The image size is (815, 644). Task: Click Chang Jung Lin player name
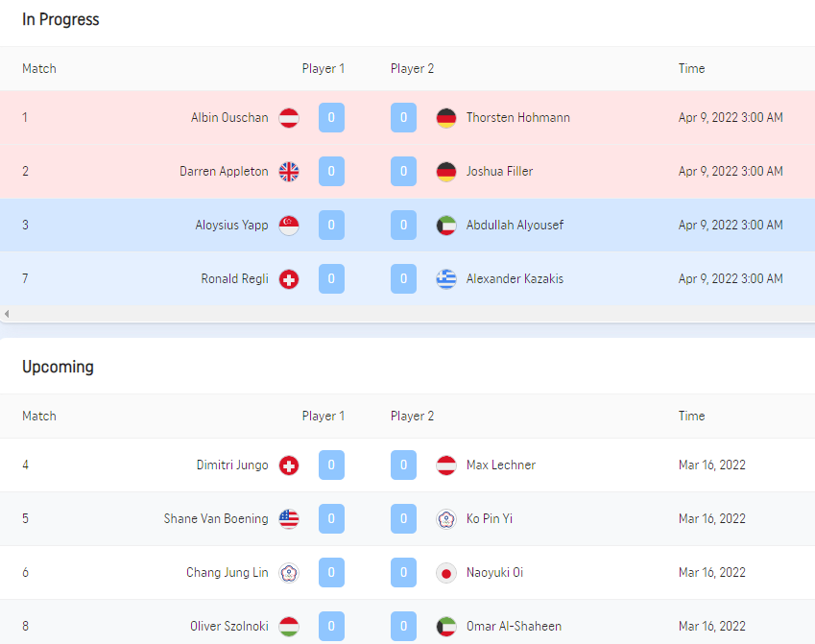click(x=227, y=573)
